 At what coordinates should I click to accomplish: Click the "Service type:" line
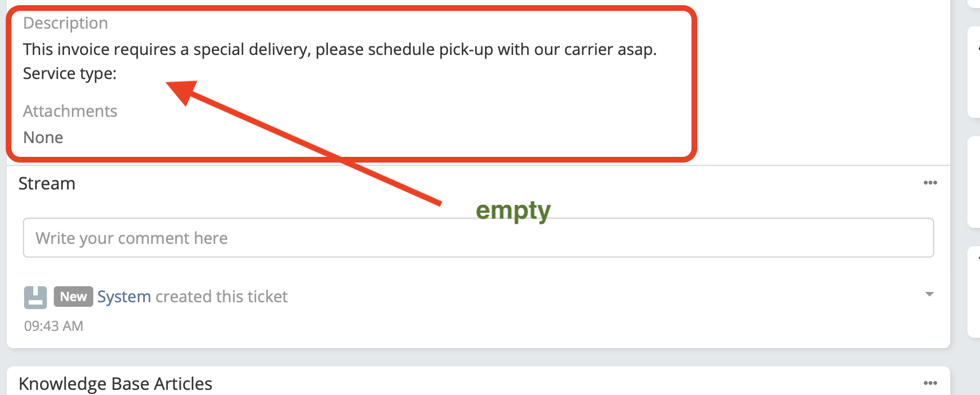point(70,74)
